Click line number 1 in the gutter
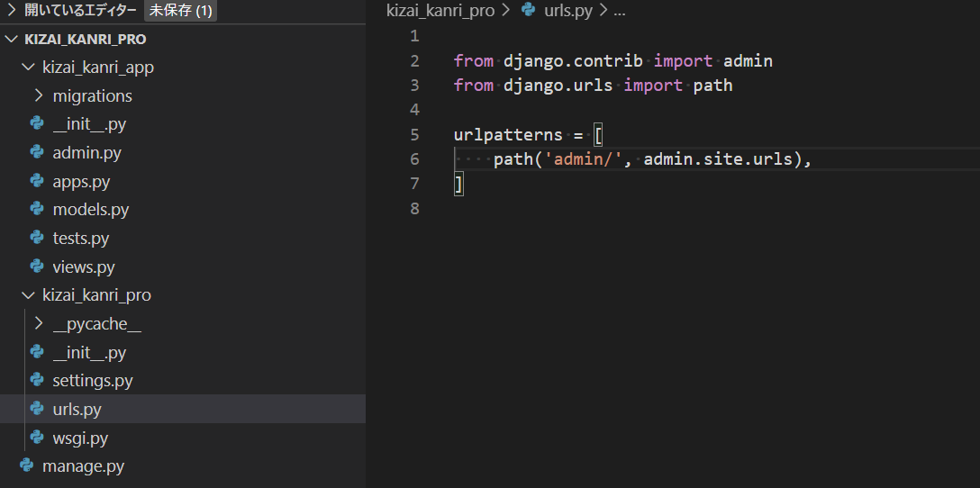Screen dimensions: 980x488 (x=414, y=36)
